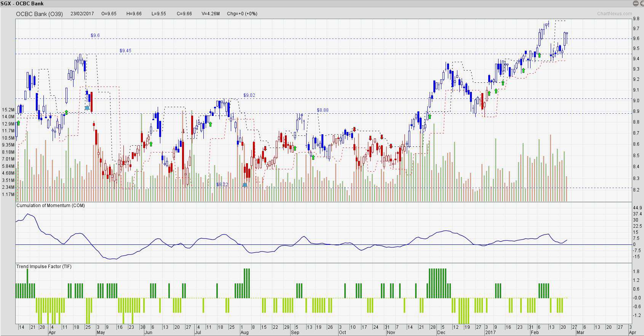Click the 'Chg=+0 (+0%)' change value
The height and width of the screenshot is (336, 644).
point(242,14)
